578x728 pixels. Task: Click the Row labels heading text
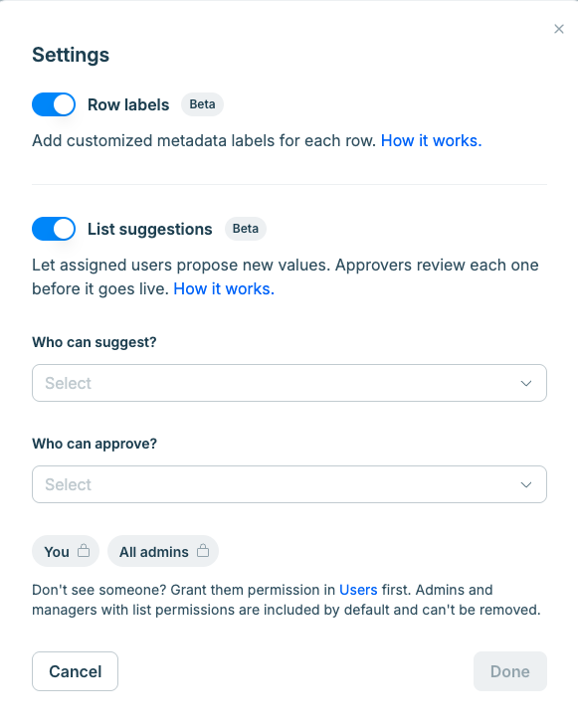point(128,105)
